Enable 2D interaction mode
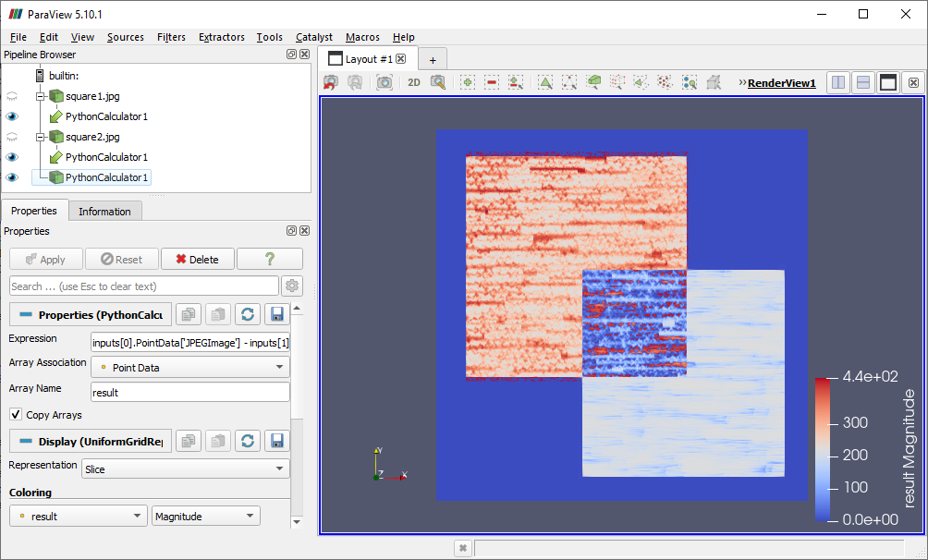Image resolution: width=928 pixels, height=560 pixels. (413, 82)
